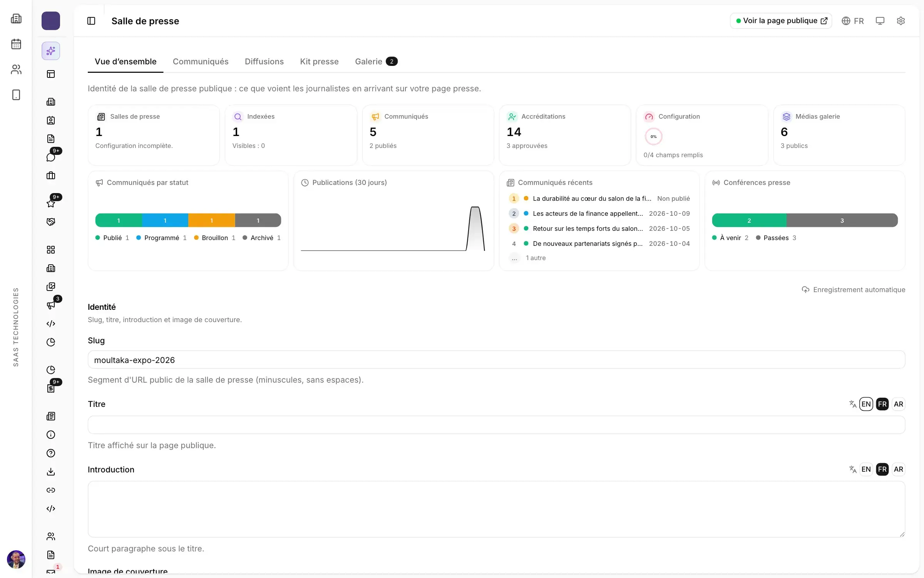Open the Diffusions tab
The image size is (924, 578).
pyautogui.click(x=264, y=62)
